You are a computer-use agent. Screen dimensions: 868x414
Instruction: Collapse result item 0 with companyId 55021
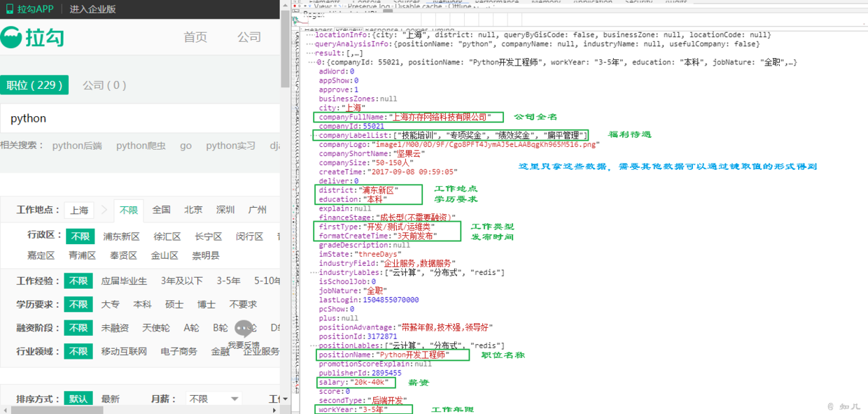point(313,62)
